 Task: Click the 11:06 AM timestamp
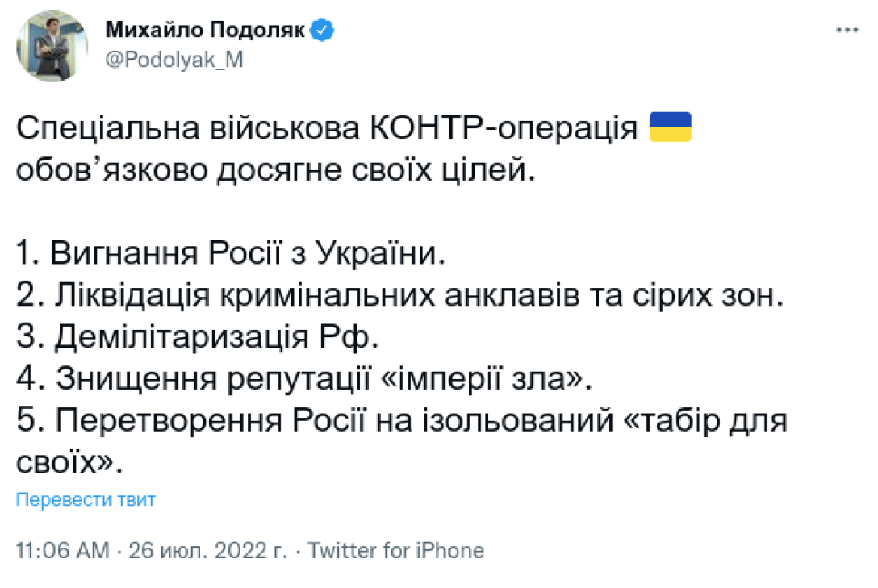tap(62, 551)
